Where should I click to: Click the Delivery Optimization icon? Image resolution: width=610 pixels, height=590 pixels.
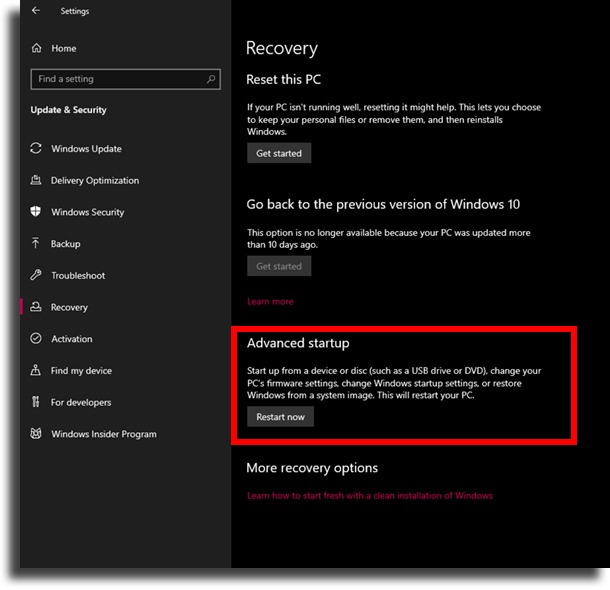(36, 180)
